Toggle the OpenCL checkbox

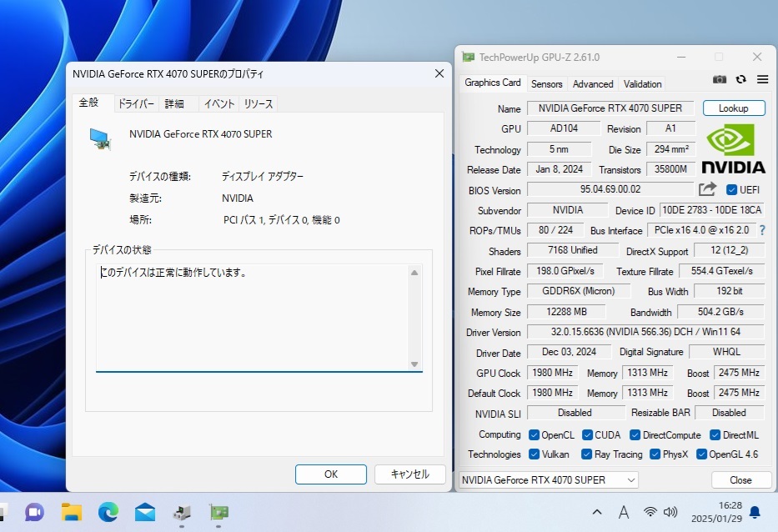click(x=534, y=435)
